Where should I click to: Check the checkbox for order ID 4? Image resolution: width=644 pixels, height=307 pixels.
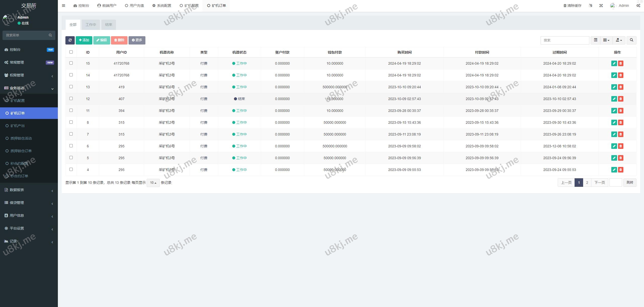click(71, 169)
